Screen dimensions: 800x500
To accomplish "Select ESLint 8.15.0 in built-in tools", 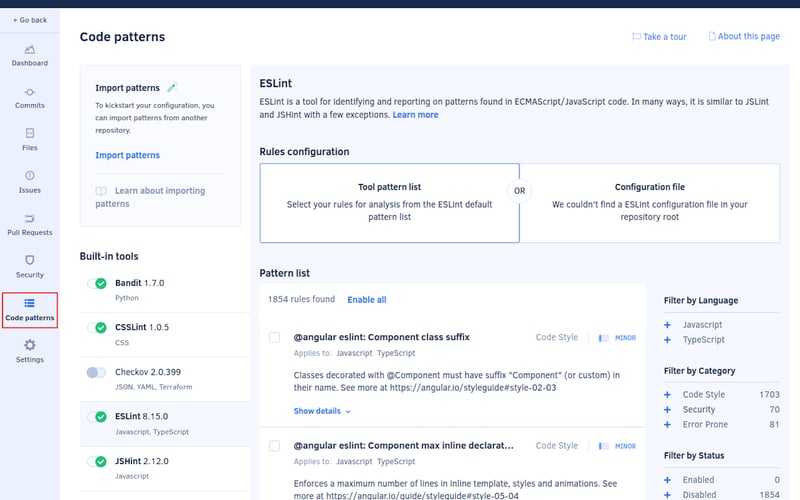I will pos(165,424).
